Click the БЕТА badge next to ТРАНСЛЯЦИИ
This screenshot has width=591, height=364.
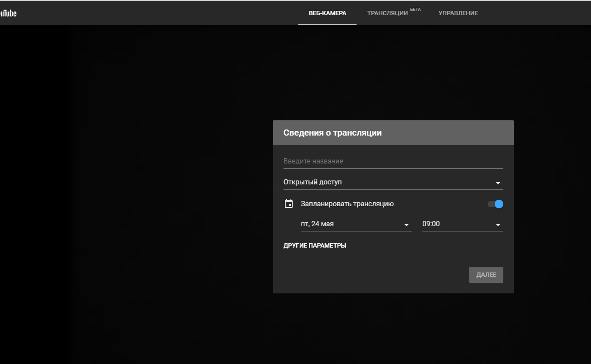point(415,9)
